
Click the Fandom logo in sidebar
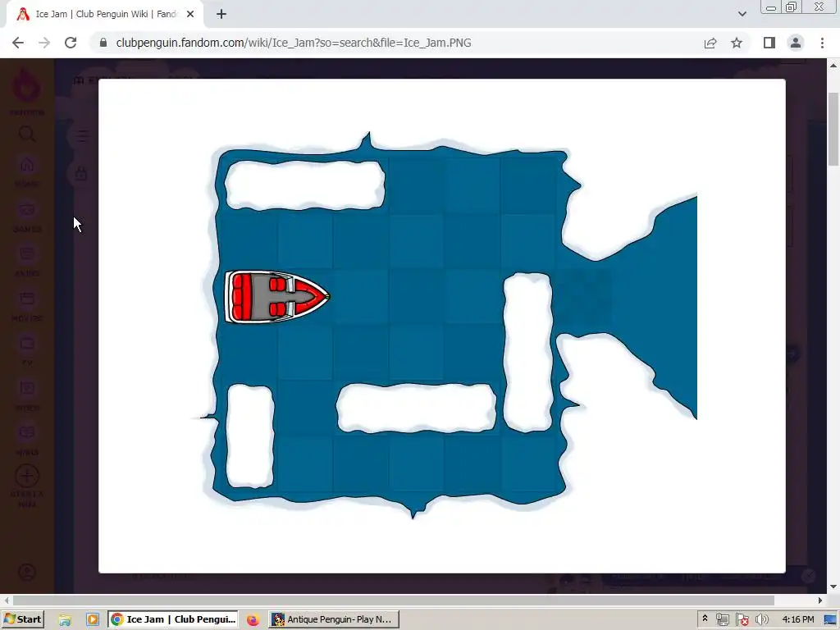(x=27, y=87)
